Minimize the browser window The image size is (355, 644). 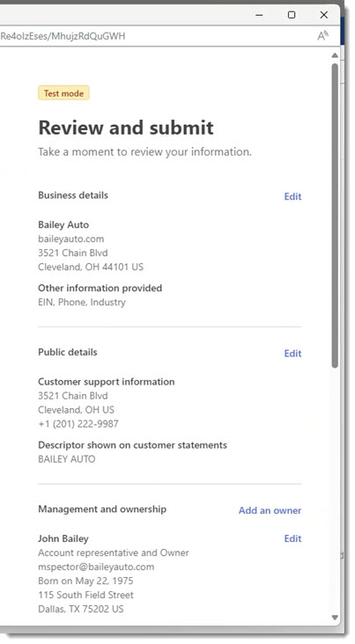(x=259, y=15)
